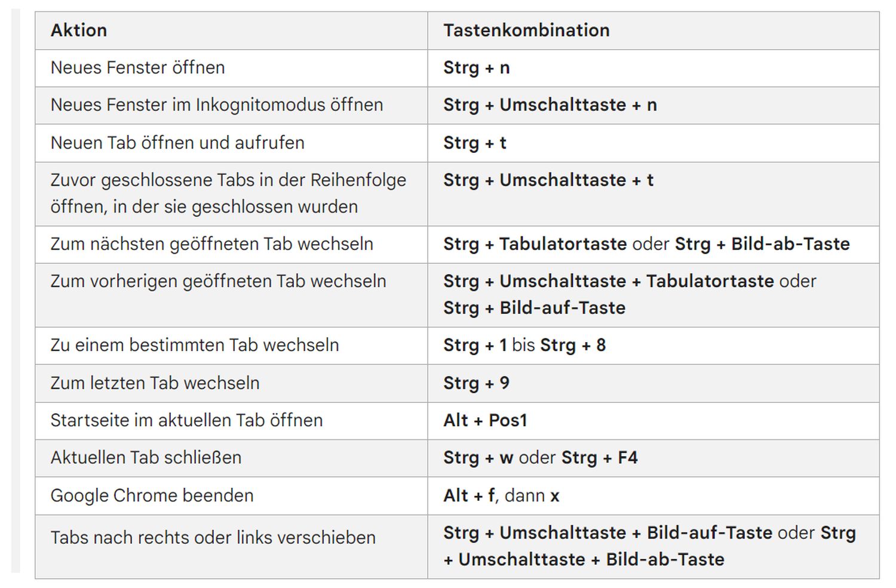The image size is (896, 588).
Task: Click 'Google Chrome beenden' cell
Action: click(152, 495)
